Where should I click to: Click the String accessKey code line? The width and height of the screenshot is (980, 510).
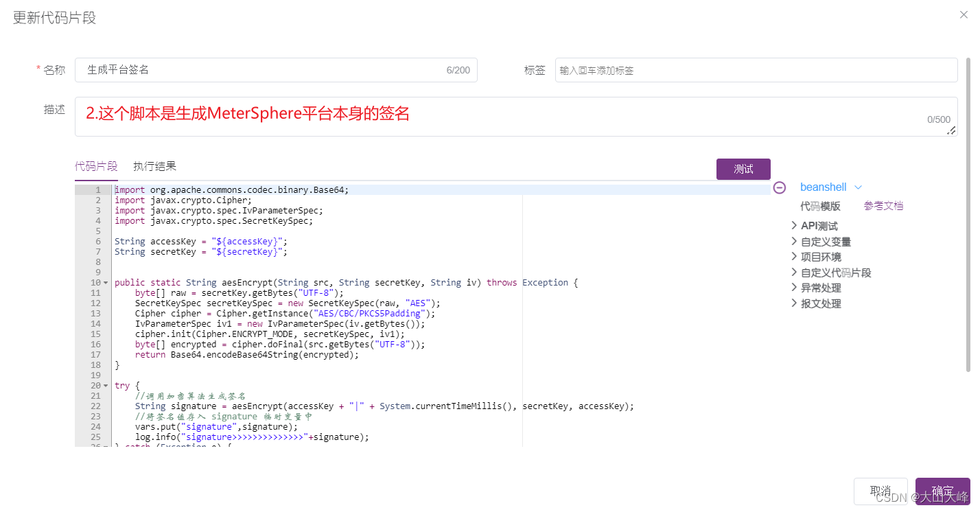(201, 242)
